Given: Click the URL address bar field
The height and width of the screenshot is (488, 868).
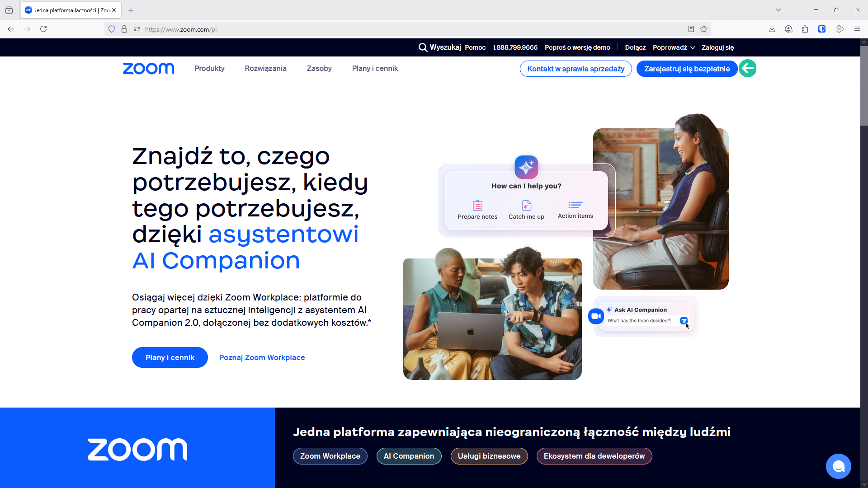Looking at the screenshot, I should 407,29.
